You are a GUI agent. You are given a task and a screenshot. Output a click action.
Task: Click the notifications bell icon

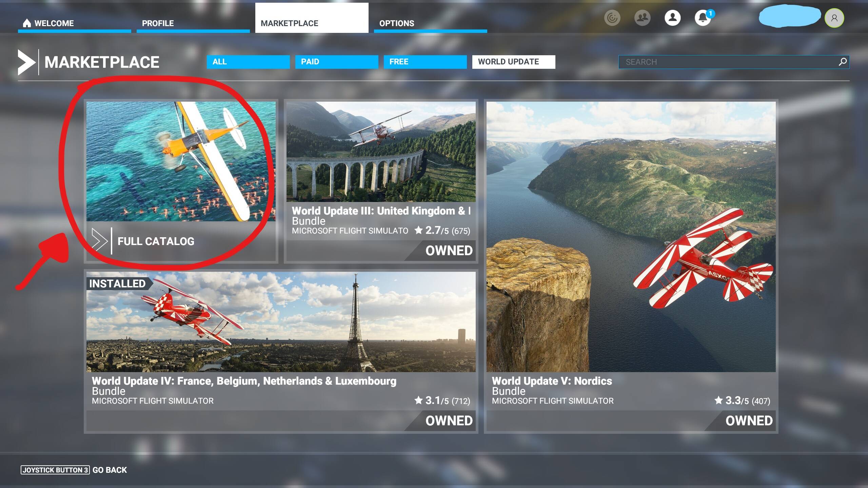coord(703,18)
